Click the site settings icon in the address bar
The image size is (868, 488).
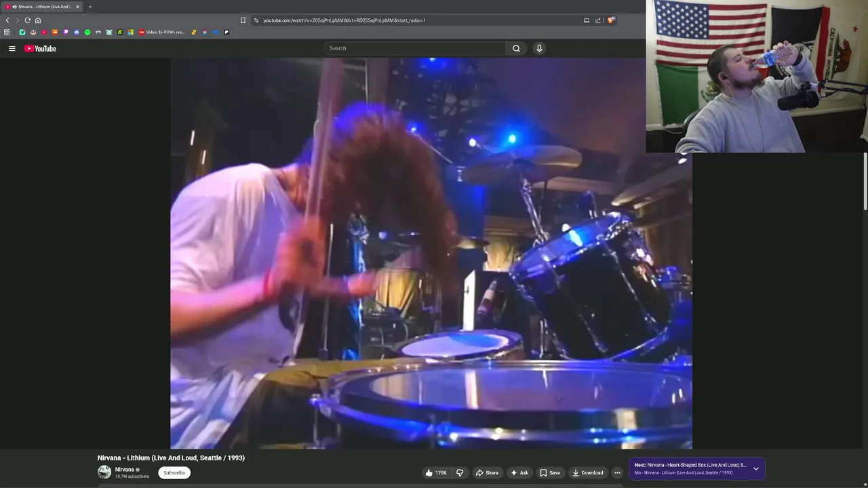click(256, 20)
